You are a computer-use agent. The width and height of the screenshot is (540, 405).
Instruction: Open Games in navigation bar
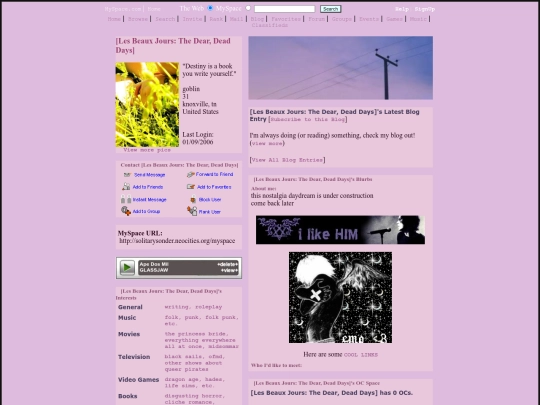tap(394, 19)
